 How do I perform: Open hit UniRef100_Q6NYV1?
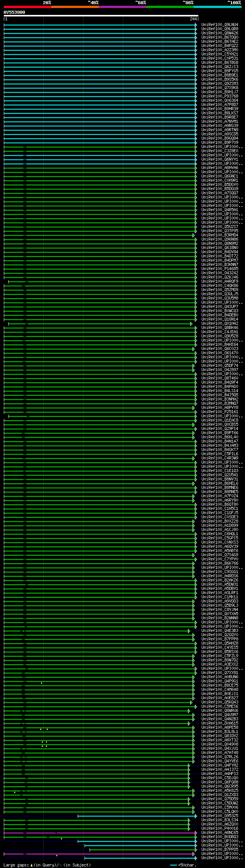click(x=220, y=159)
